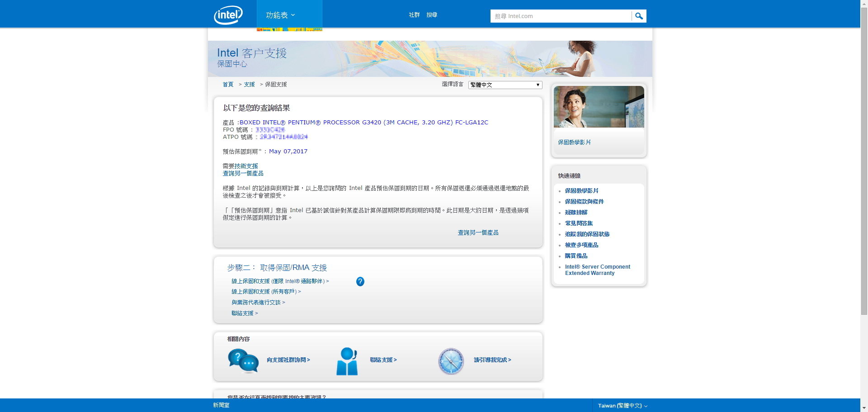Open 購買備品 quick link
Image resolution: width=868 pixels, height=412 pixels.
coord(576,256)
